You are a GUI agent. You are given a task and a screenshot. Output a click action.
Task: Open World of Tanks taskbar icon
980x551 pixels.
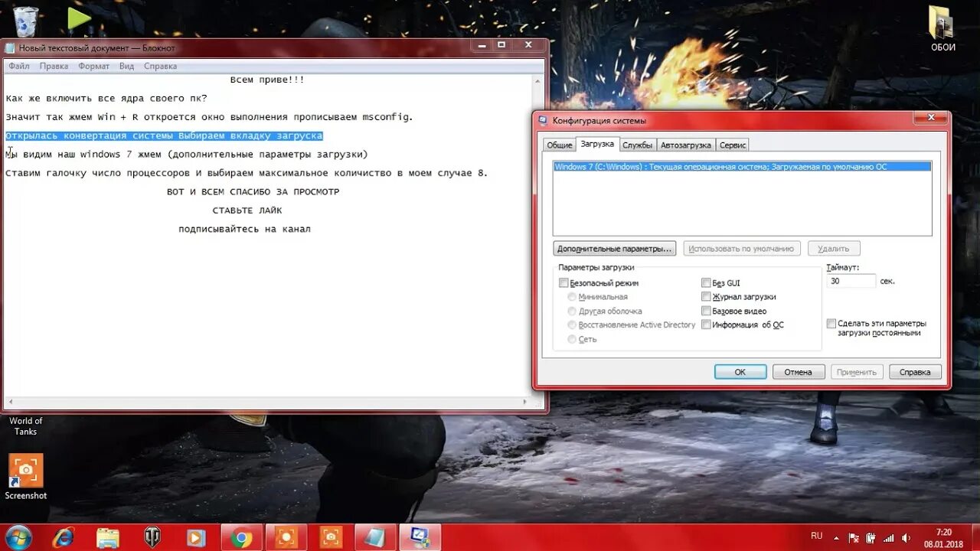click(x=152, y=537)
